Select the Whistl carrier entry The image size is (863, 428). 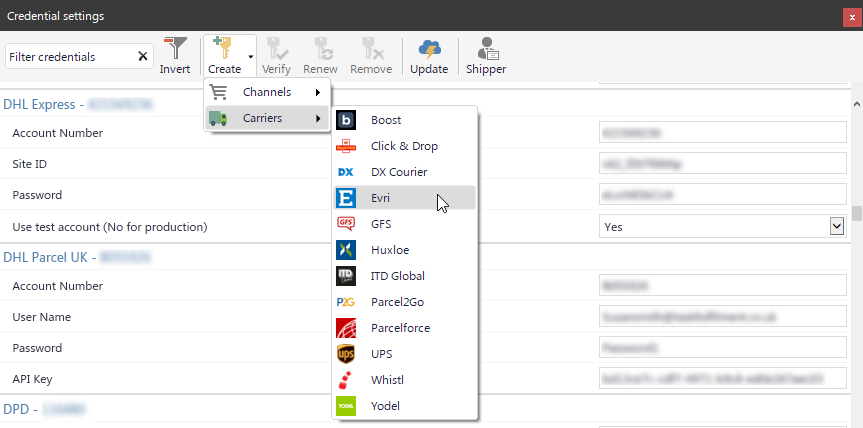coord(405,380)
